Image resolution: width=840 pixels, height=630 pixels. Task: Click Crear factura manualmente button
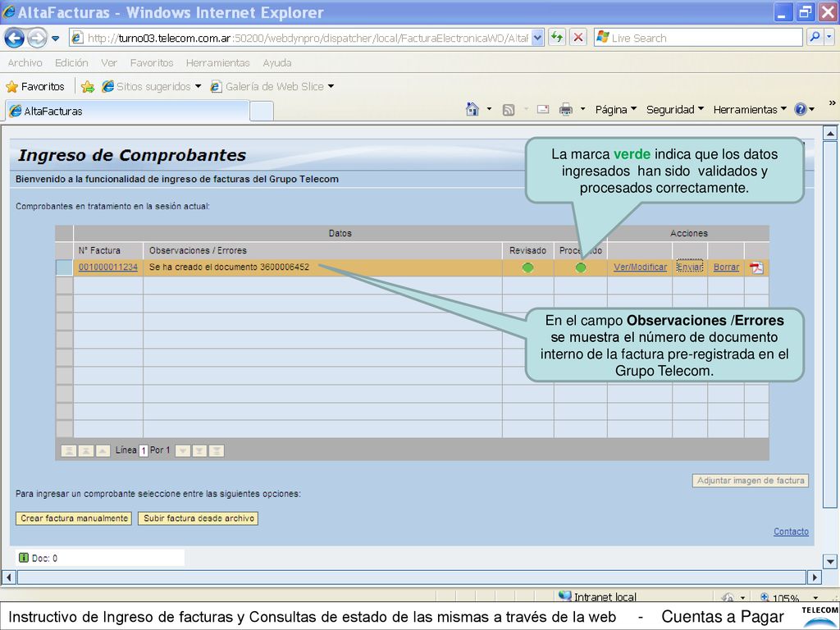tap(74, 518)
